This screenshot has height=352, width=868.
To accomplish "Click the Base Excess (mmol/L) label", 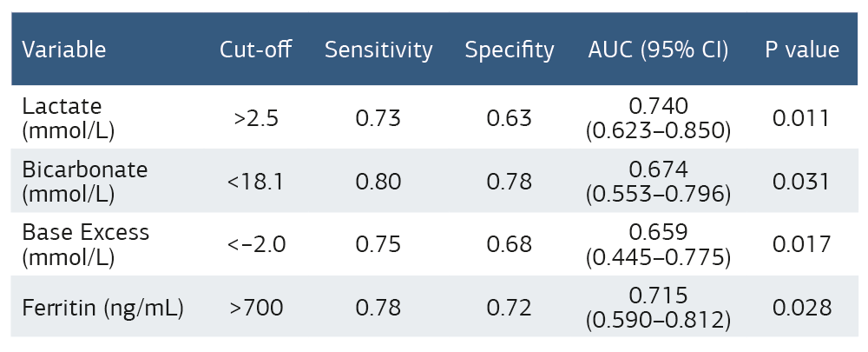I will click(85, 245).
